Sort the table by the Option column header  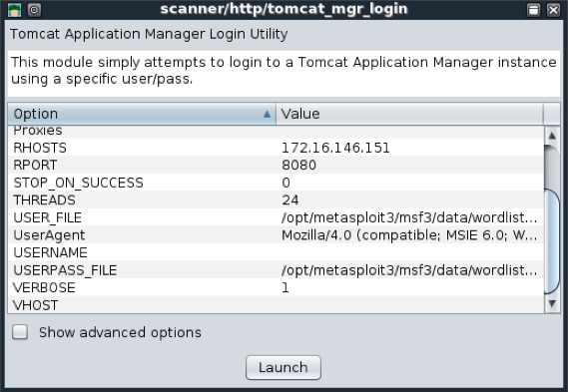click(142, 114)
